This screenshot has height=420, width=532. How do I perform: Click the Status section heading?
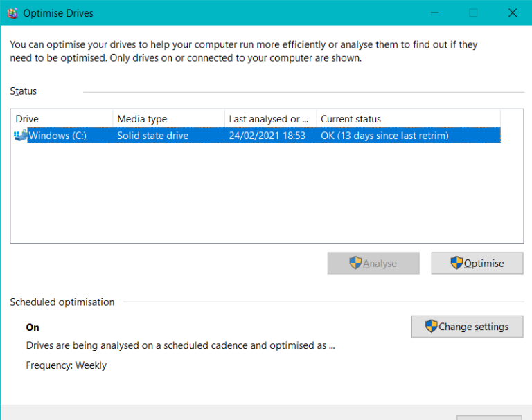click(23, 91)
